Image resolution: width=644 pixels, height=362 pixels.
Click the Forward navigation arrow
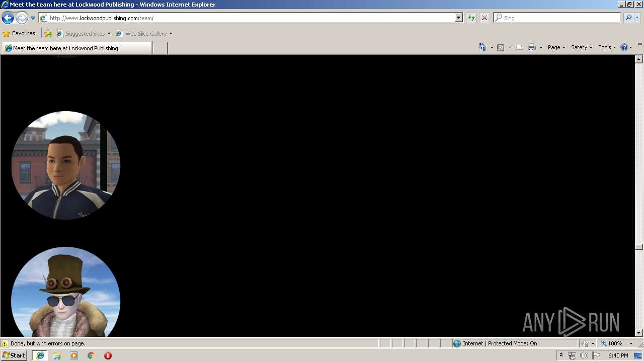tap(22, 18)
